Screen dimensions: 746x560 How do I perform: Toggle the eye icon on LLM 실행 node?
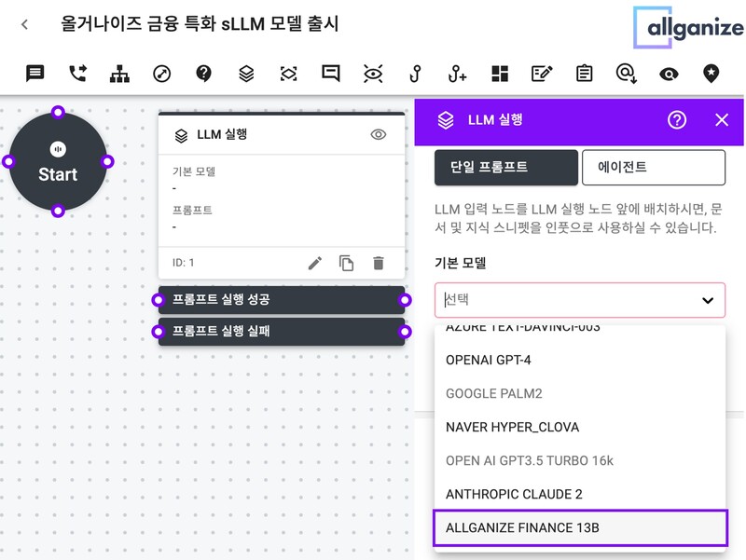point(378,135)
